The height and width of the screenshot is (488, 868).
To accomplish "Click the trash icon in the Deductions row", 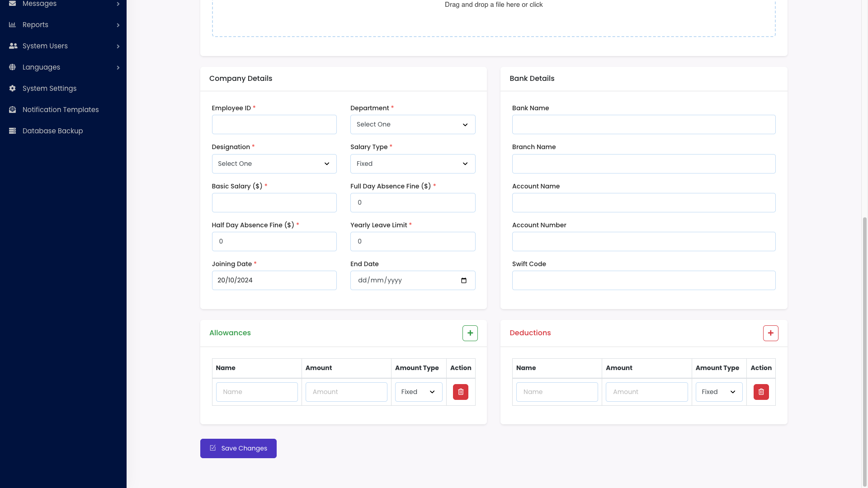I will pos(761,392).
